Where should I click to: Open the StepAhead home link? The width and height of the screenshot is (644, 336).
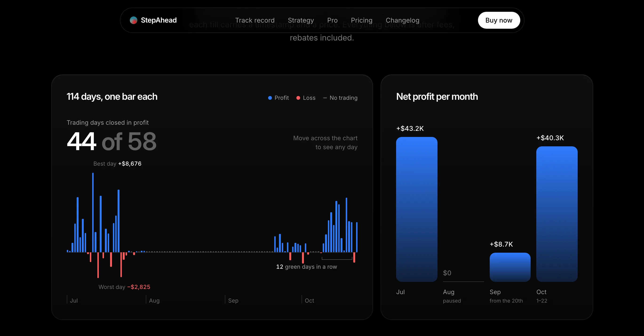[153, 20]
